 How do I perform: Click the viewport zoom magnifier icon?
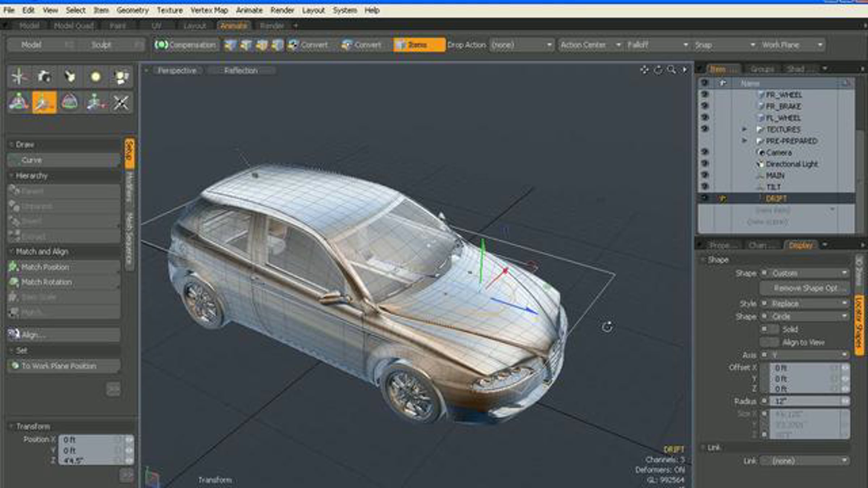tap(672, 70)
